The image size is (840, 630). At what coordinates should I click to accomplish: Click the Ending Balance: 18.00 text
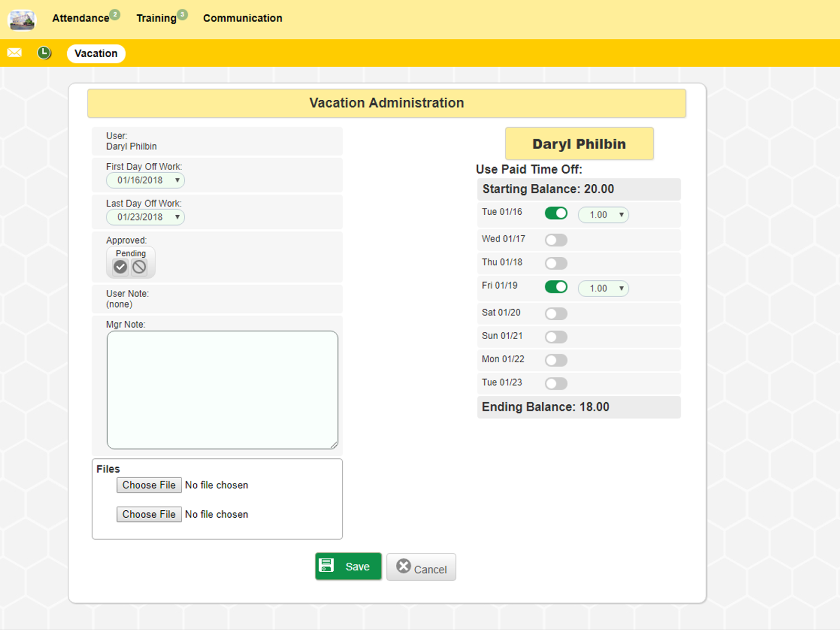pyautogui.click(x=545, y=407)
